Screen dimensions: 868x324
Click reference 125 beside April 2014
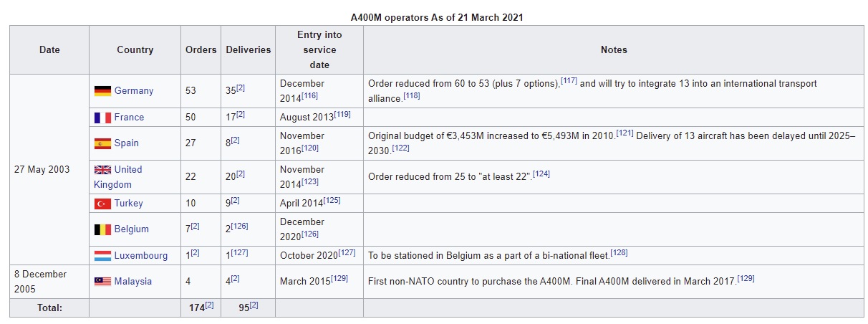point(332,200)
